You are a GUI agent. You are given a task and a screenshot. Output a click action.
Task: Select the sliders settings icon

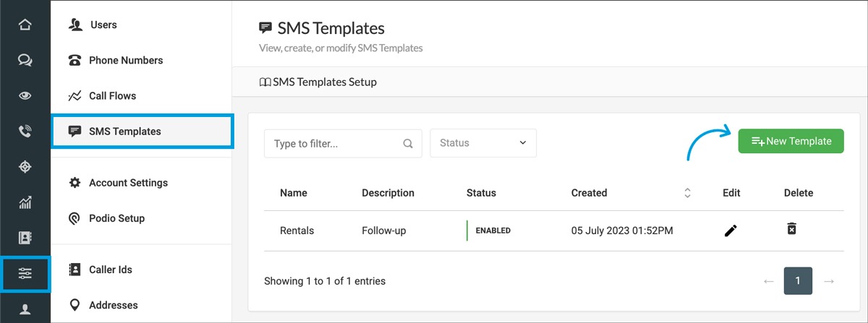coord(25,273)
